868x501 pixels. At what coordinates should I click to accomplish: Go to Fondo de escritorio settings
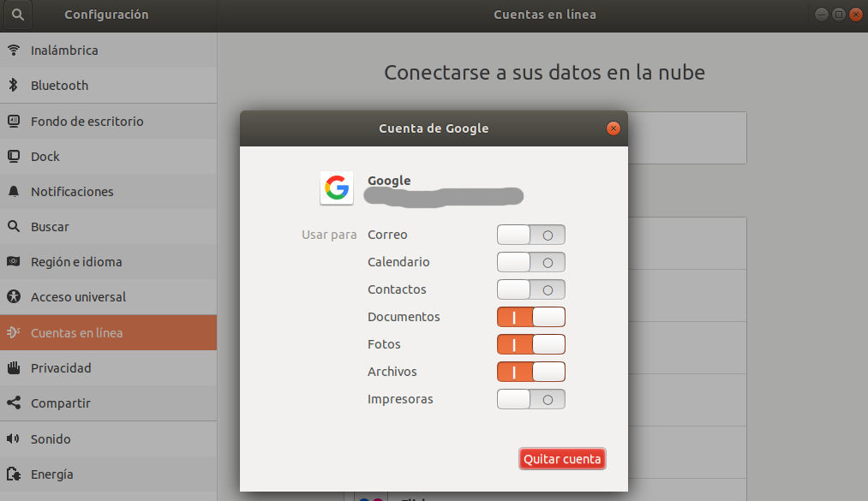[x=109, y=121]
